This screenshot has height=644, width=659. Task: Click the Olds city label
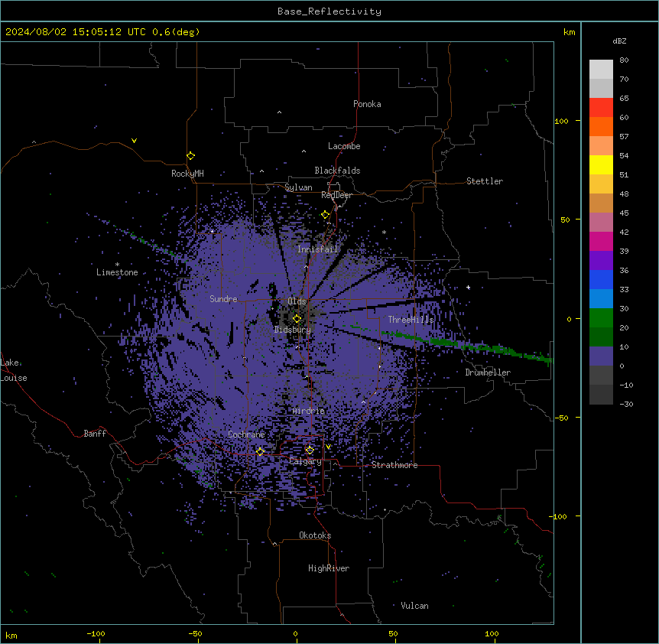[x=297, y=301]
